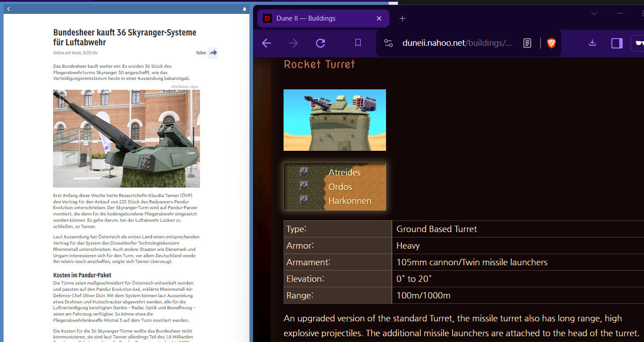Click the turret icon beside Ordos

[304, 185]
